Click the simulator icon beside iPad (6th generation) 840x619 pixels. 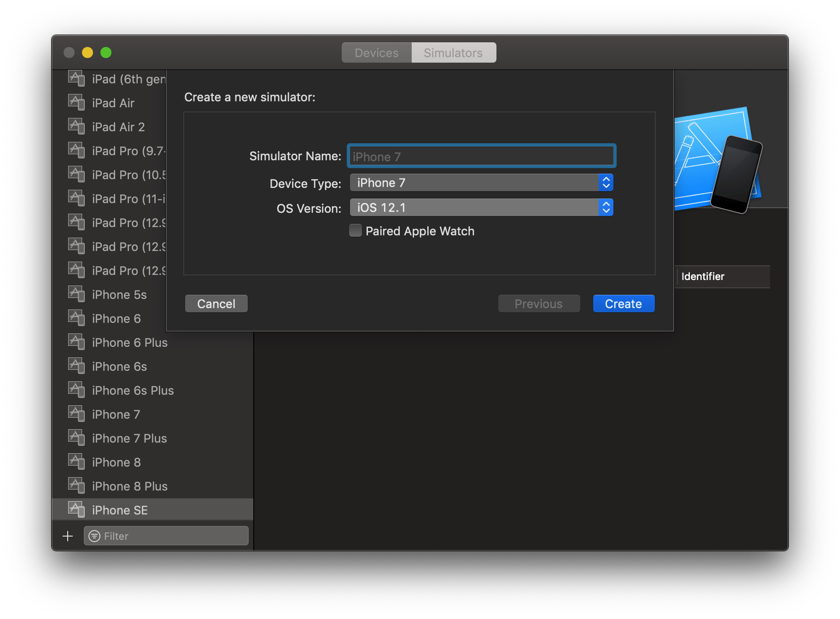[x=76, y=78]
